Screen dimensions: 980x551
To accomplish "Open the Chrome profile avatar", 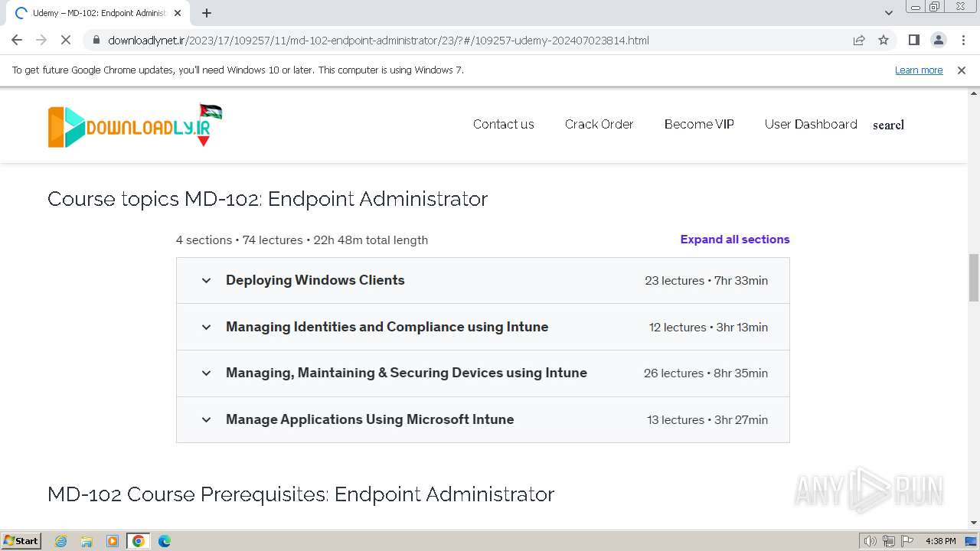I will [x=938, y=40].
